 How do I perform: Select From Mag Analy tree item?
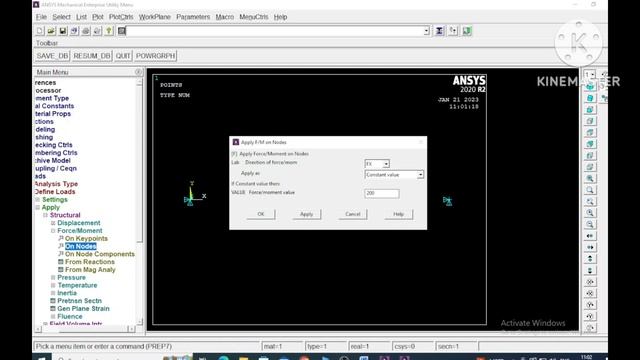point(90,270)
